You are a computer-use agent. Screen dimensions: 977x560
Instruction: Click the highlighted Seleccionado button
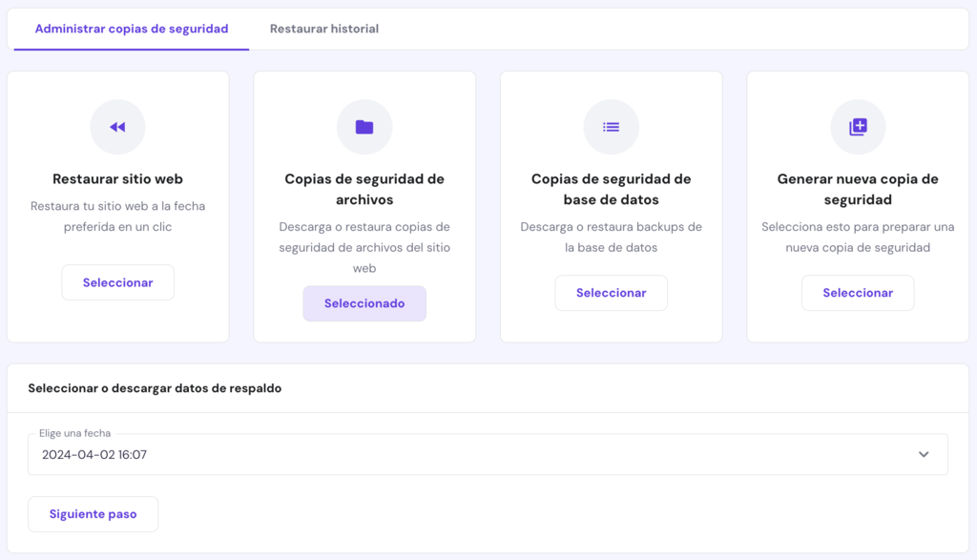click(x=364, y=302)
